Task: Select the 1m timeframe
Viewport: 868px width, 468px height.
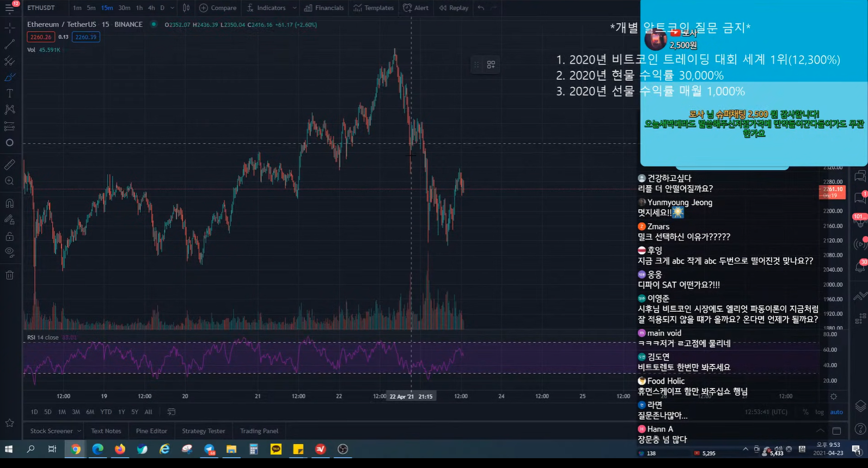Action: point(77,8)
